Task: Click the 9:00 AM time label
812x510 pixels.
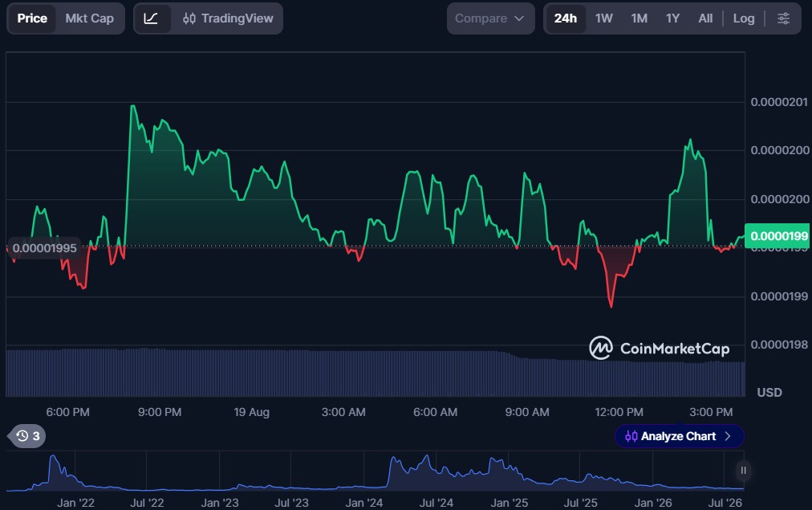Action: coord(527,412)
